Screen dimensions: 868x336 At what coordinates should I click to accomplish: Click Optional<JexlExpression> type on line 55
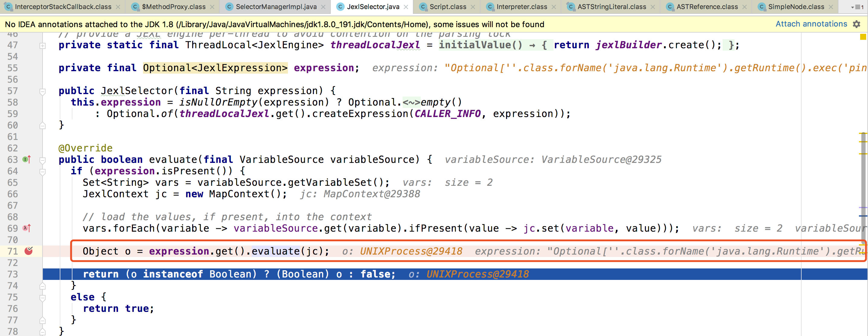coord(215,68)
